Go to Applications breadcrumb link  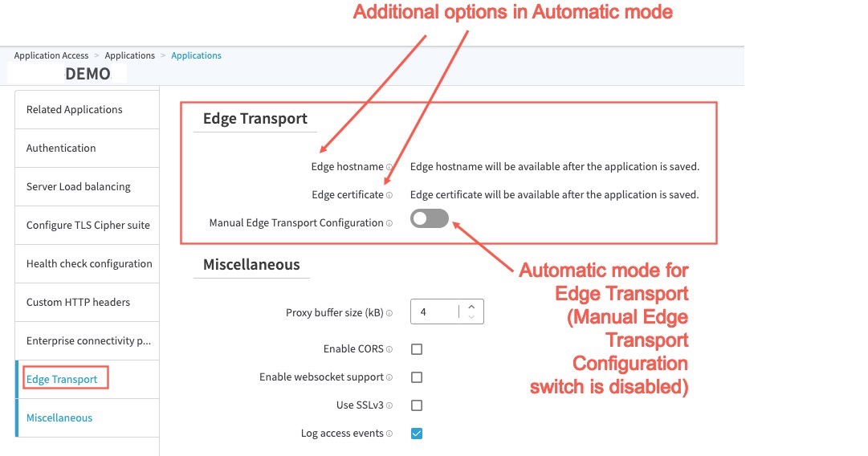(x=129, y=55)
